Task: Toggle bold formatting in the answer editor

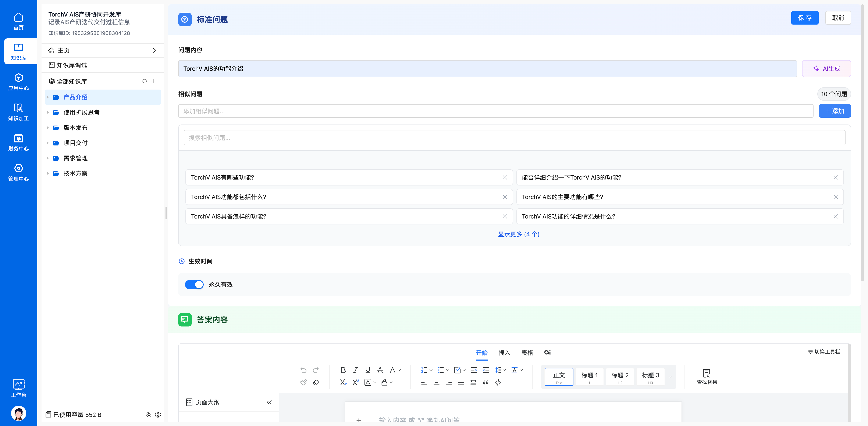Action: click(343, 370)
